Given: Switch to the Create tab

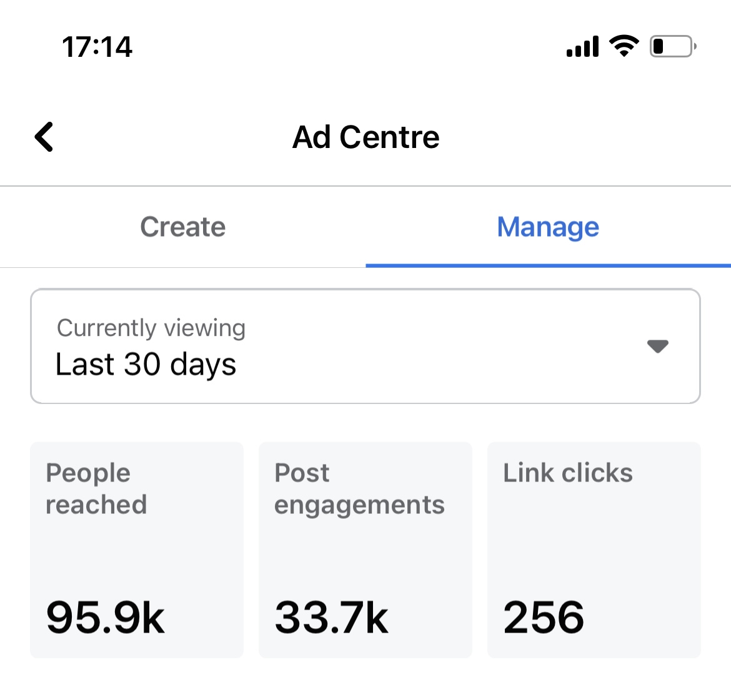Looking at the screenshot, I should (x=182, y=227).
